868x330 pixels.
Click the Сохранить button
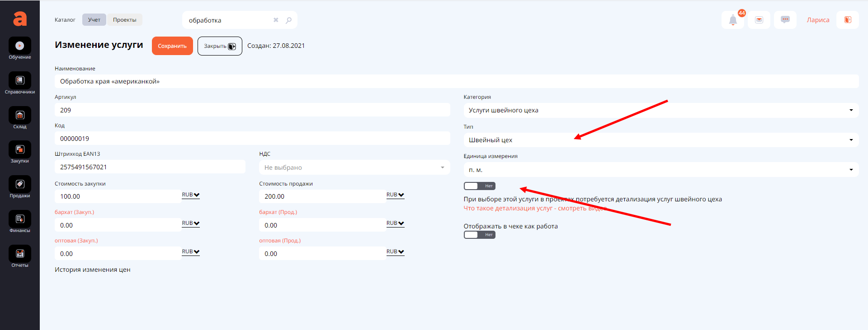[172, 46]
